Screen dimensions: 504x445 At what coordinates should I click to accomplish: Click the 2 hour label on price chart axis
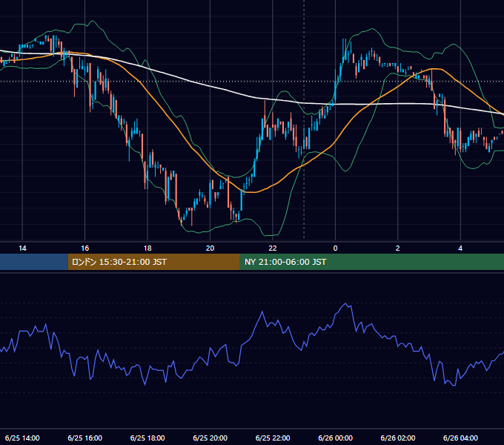[397, 248]
